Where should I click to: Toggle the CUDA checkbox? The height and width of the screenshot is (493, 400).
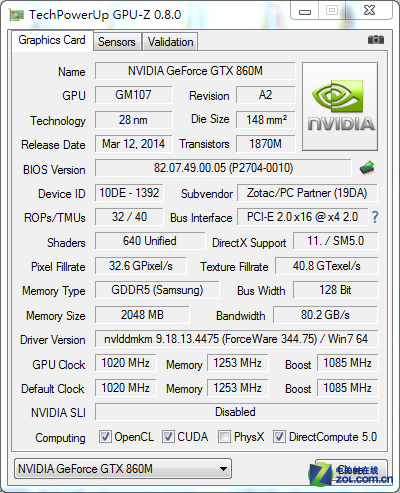168,436
